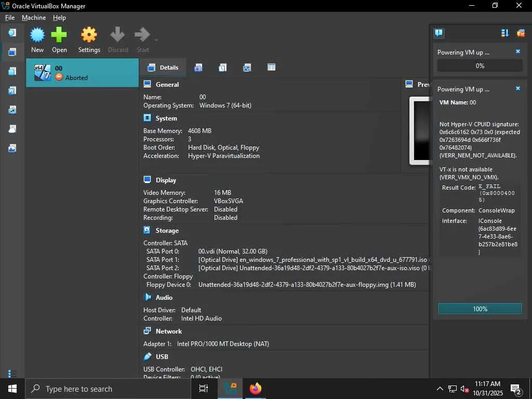Screen dimensions: 532x399
Task: Switch to the Logs tab icon
Action: tap(222, 68)
